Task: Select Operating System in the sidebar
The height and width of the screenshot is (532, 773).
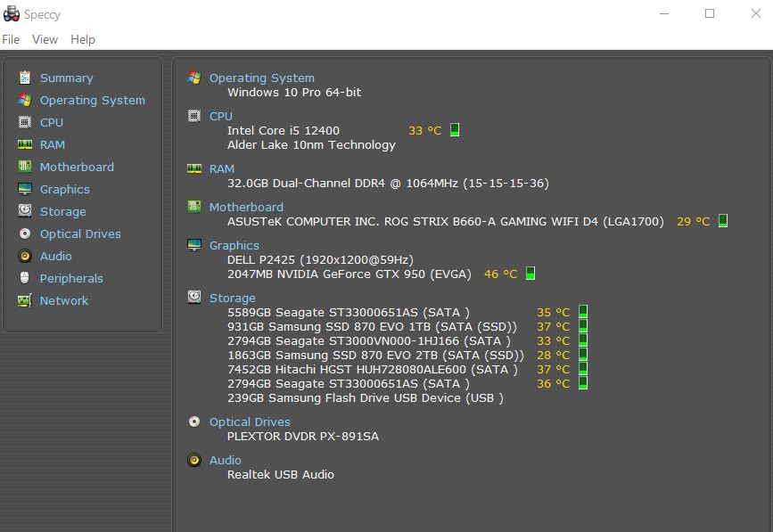Action: [93, 100]
